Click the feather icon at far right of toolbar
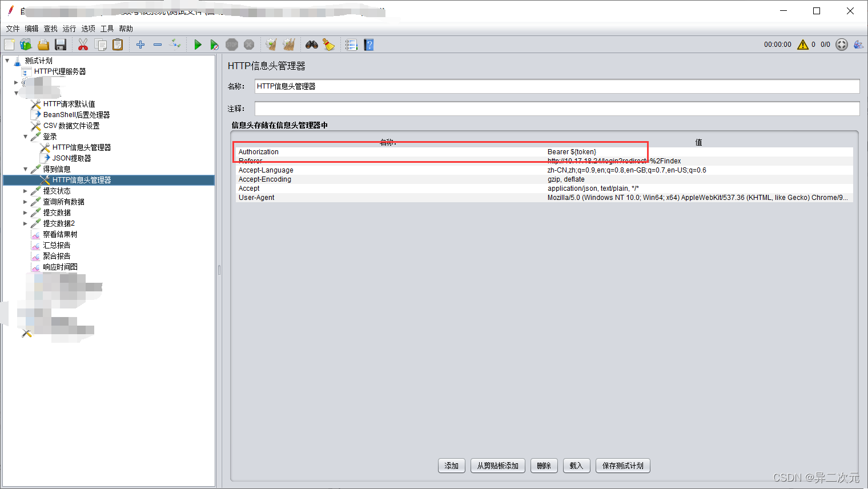 click(x=858, y=45)
